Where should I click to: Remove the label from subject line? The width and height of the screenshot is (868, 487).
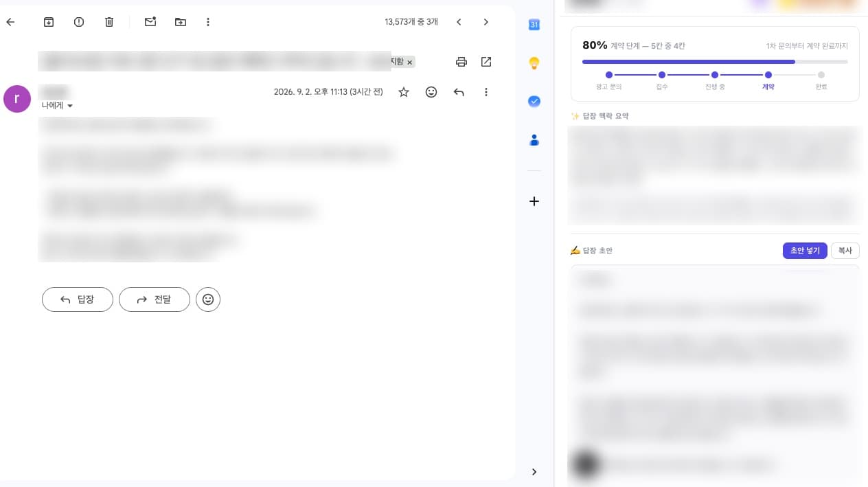point(410,63)
